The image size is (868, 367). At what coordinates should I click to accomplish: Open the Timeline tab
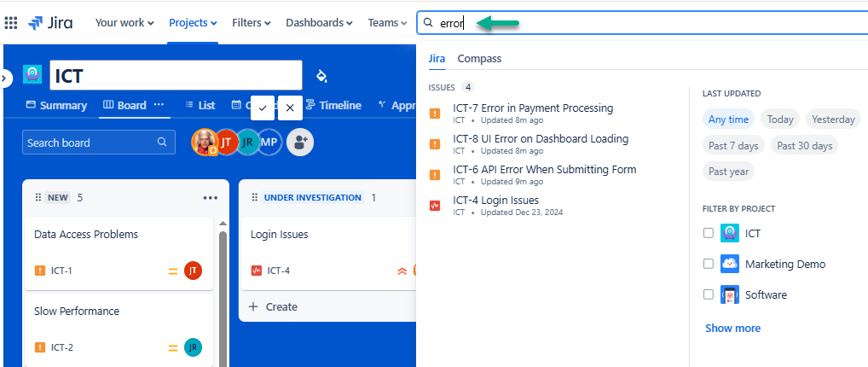click(333, 105)
